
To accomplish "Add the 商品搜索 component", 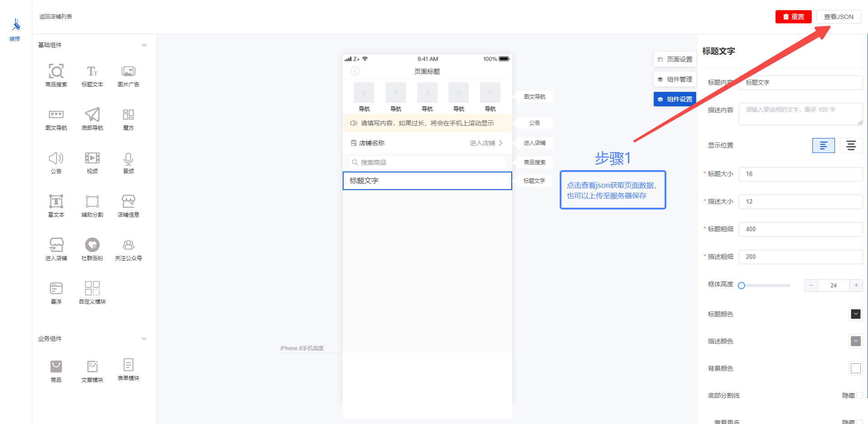I will [56, 75].
